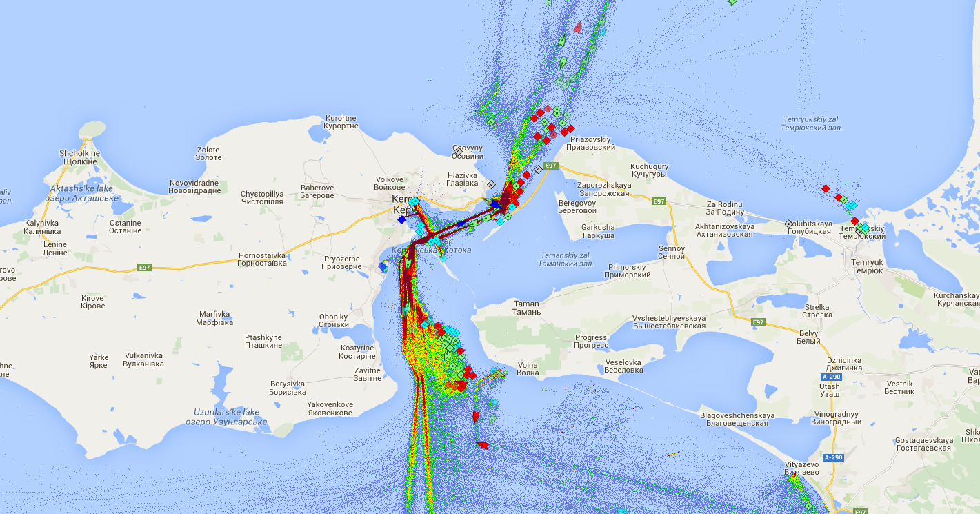The height and width of the screenshot is (514, 980).
Task: Click the red ship icon at the map's top
Action: [577, 27]
